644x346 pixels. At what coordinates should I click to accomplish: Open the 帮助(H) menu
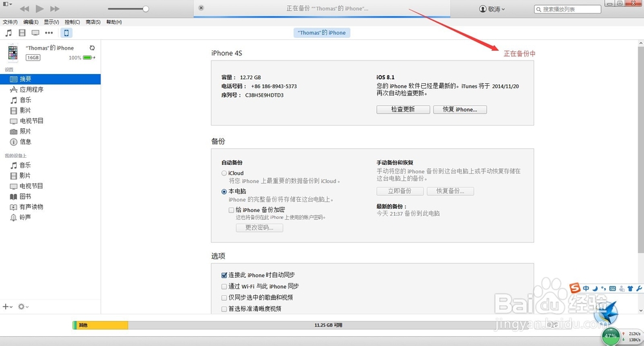114,22
